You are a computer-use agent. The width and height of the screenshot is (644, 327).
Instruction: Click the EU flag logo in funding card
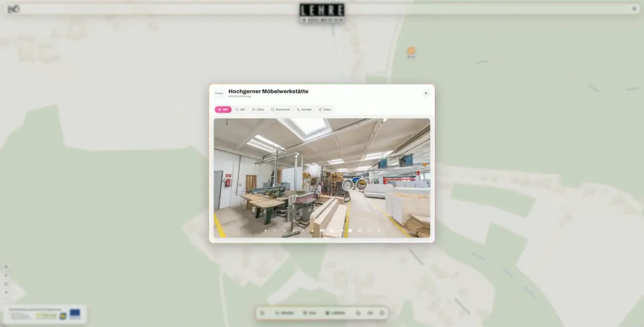(x=75, y=314)
